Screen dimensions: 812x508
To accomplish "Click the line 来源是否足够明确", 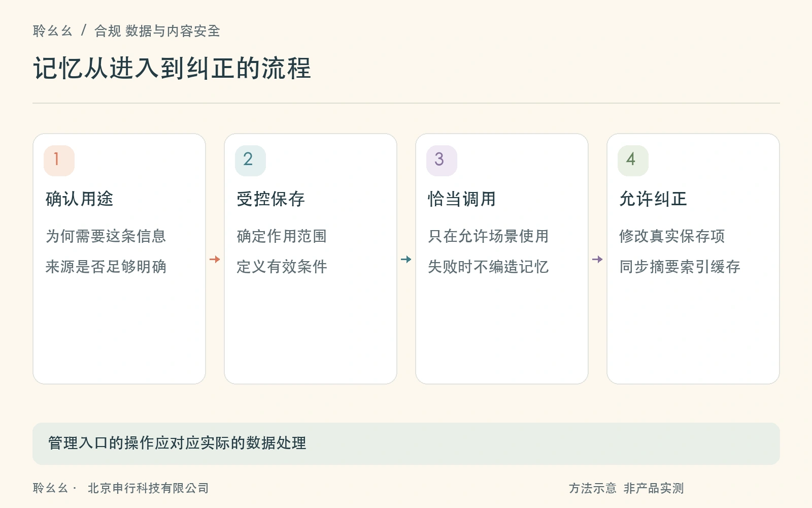I will tap(106, 267).
